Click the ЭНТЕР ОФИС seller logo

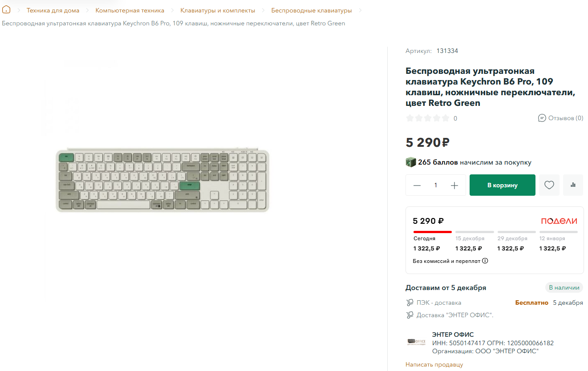[x=416, y=342]
